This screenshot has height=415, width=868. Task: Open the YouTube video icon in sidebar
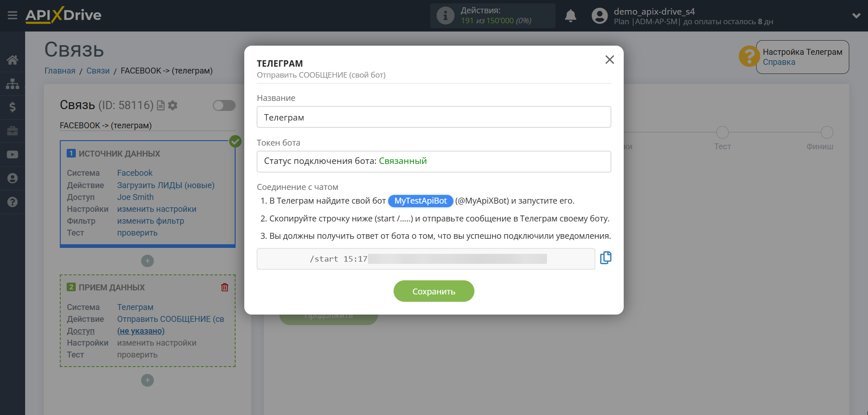pyautogui.click(x=12, y=155)
